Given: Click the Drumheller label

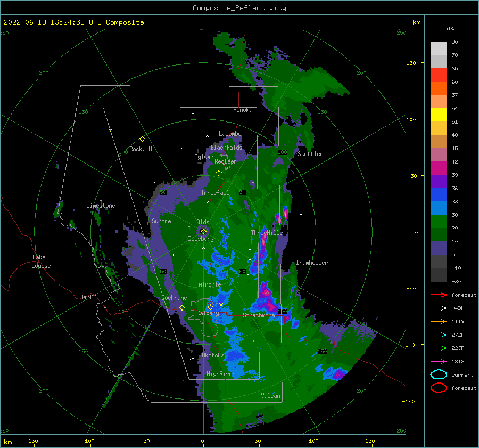Looking at the screenshot, I should (312, 263).
